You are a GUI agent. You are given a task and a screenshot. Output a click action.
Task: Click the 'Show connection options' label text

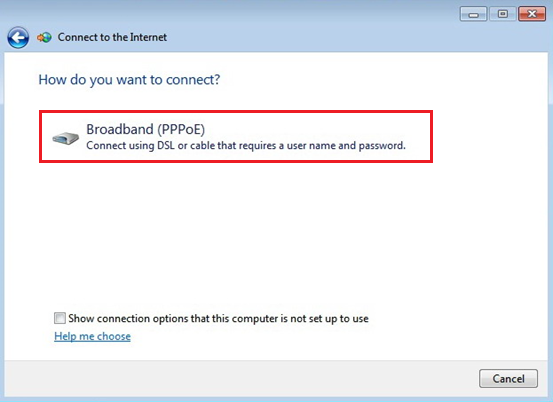[x=218, y=318]
